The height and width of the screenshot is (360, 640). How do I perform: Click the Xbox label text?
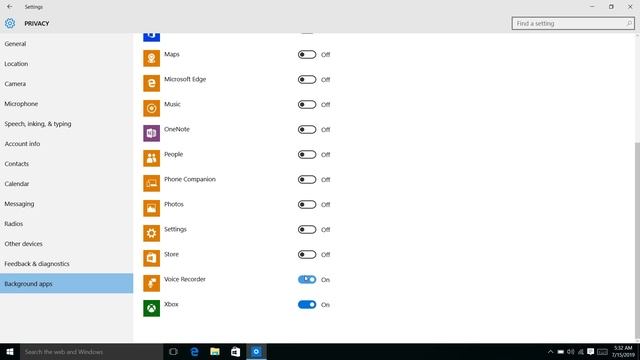[171, 304]
